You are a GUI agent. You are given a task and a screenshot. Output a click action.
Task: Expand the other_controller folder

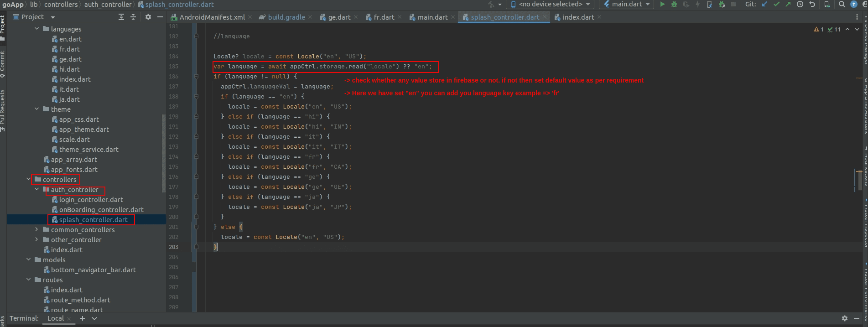click(37, 239)
